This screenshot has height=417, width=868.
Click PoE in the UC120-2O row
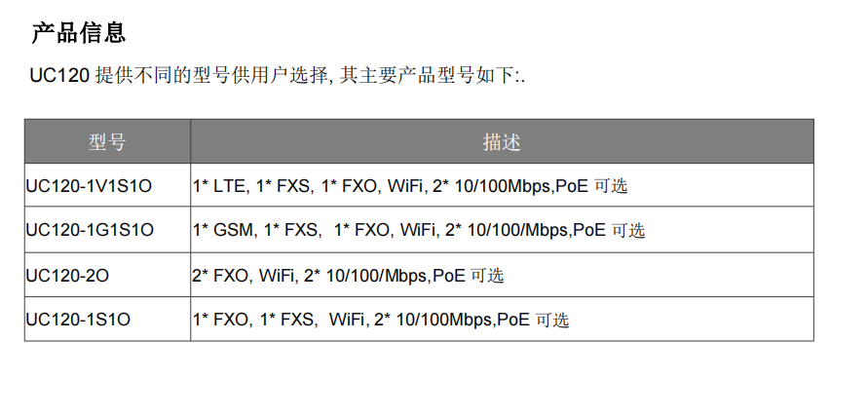click(x=448, y=276)
